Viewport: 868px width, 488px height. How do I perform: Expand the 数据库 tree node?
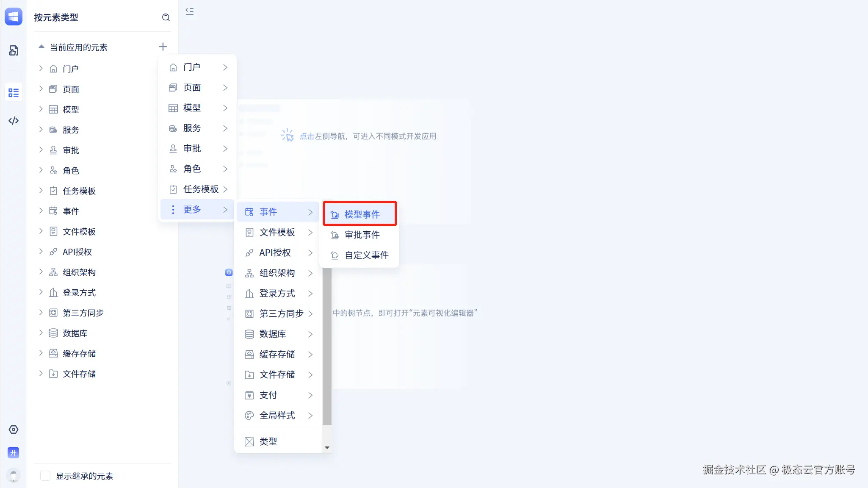[x=41, y=333]
